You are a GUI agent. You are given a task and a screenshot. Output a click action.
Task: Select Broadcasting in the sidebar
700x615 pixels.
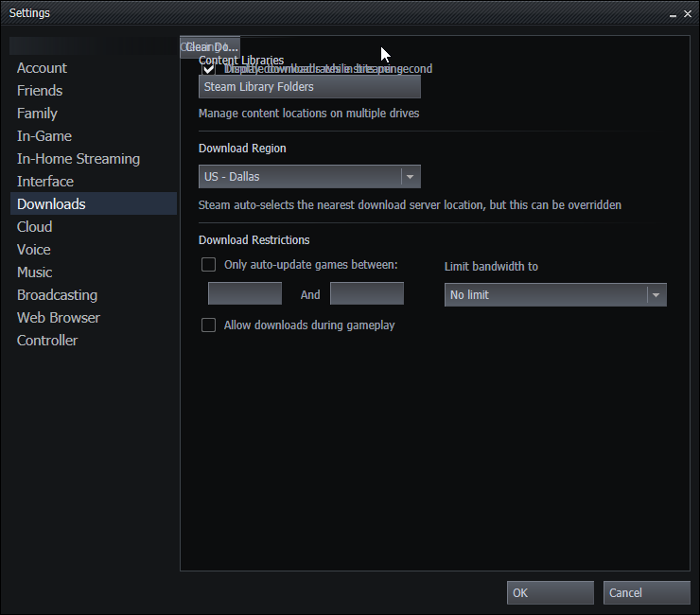94,295
